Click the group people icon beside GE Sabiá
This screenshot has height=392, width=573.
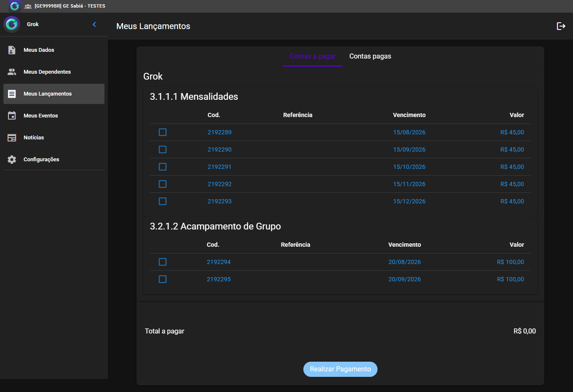pos(28,6)
